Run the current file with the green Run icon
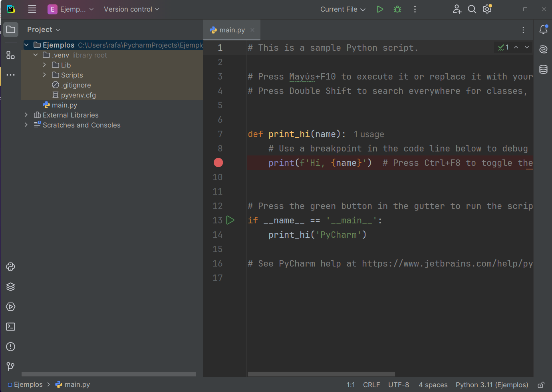This screenshot has width=552, height=392. tap(379, 9)
